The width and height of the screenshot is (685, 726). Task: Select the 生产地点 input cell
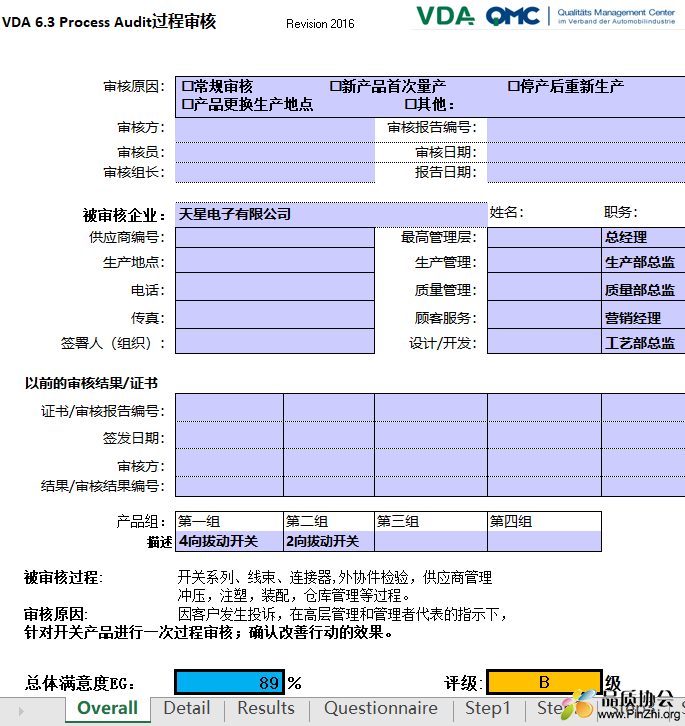(275, 260)
